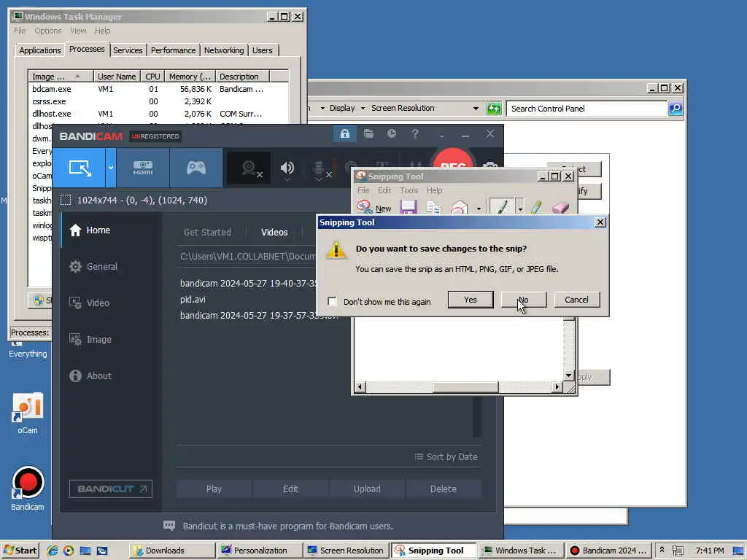
Task: Click the chat bubble icon near Bandicut message
Action: coord(169,526)
